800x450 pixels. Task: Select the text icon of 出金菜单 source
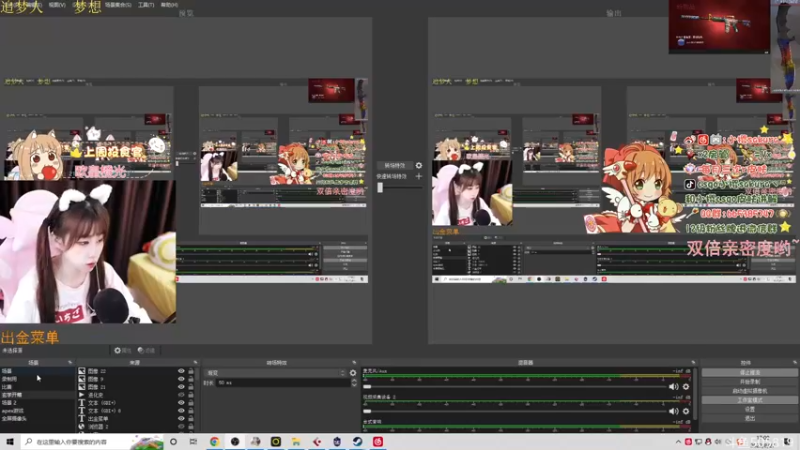(x=82, y=418)
